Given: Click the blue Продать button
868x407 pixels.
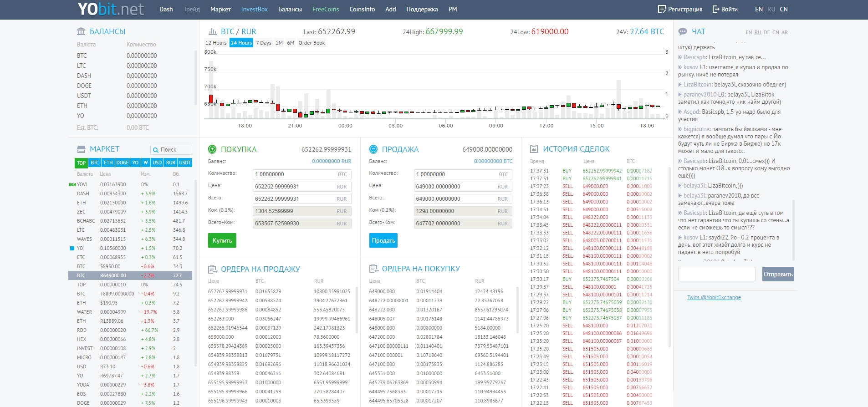Looking at the screenshot, I should pyautogui.click(x=383, y=240).
